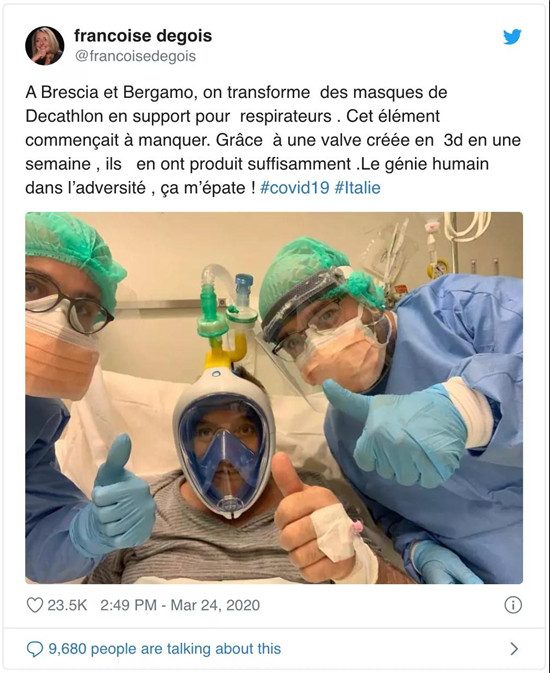Screen dimensions: 550x673
Task: Click the tweet text ending 'ça m'épate !'
Action: click(140, 188)
